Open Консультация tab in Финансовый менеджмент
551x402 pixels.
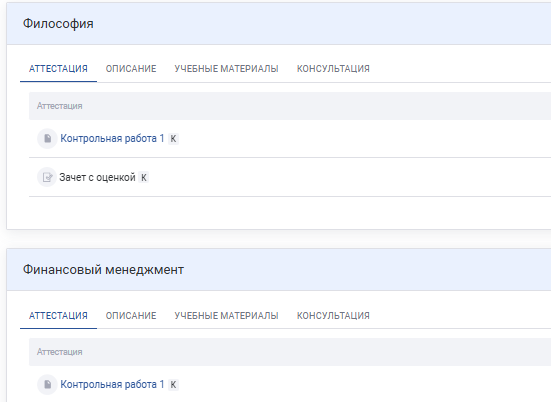pos(333,316)
